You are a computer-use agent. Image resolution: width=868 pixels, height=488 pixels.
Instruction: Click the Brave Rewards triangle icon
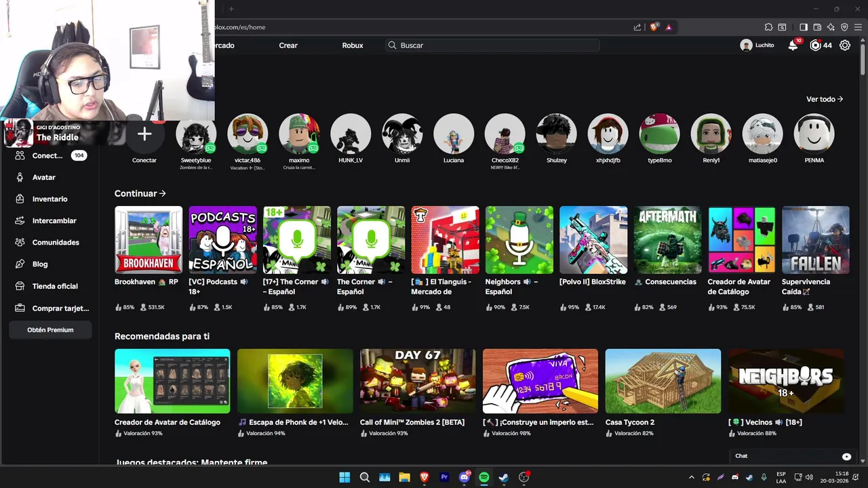669,27
